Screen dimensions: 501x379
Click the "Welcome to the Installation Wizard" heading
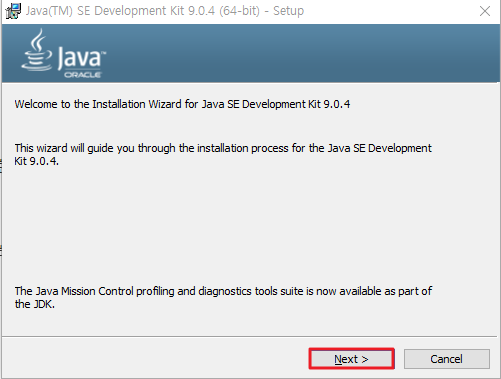click(x=182, y=104)
